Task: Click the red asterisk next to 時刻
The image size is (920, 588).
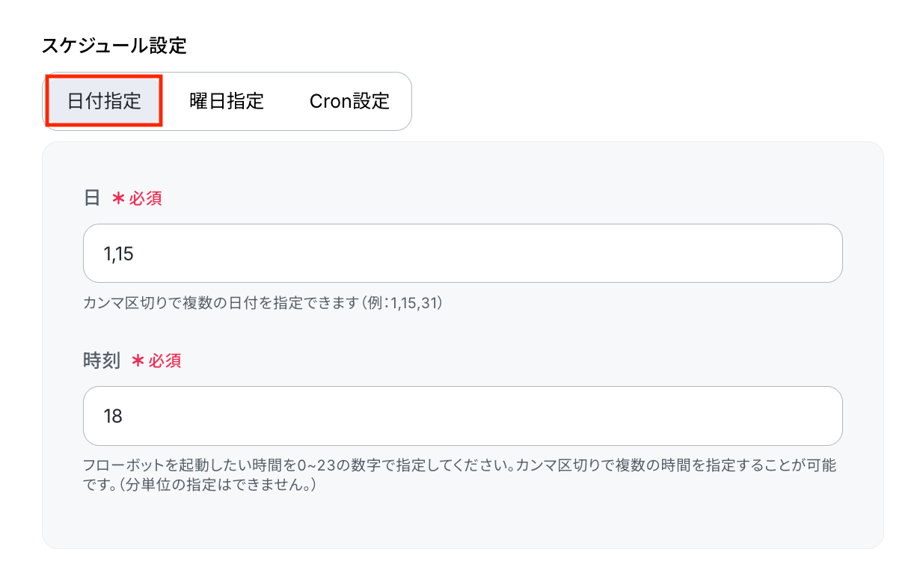Action: (x=137, y=361)
